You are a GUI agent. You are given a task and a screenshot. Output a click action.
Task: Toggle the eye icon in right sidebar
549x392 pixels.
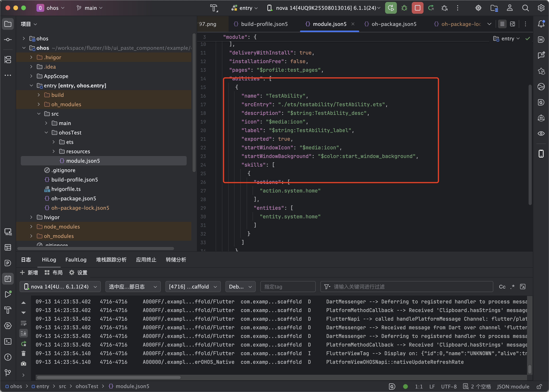pyautogui.click(x=541, y=133)
